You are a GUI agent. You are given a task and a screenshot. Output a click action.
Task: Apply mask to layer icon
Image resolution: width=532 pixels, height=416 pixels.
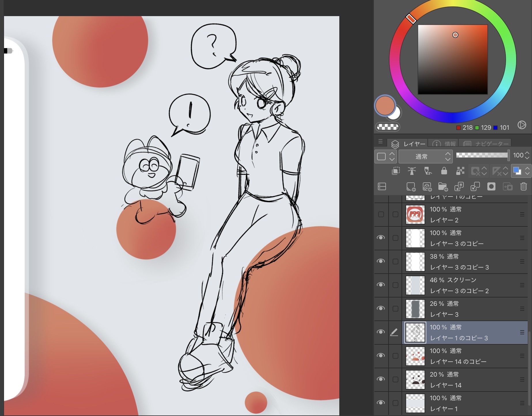click(x=508, y=187)
